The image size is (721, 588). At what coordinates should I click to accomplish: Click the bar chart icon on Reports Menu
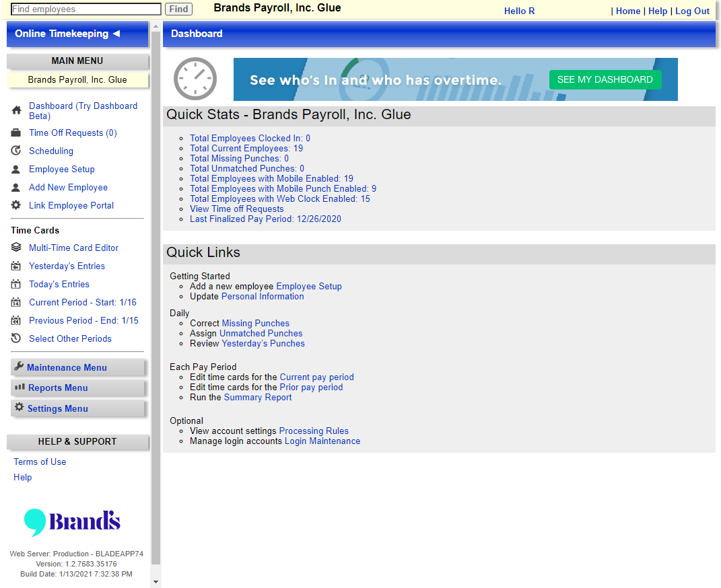click(20, 387)
